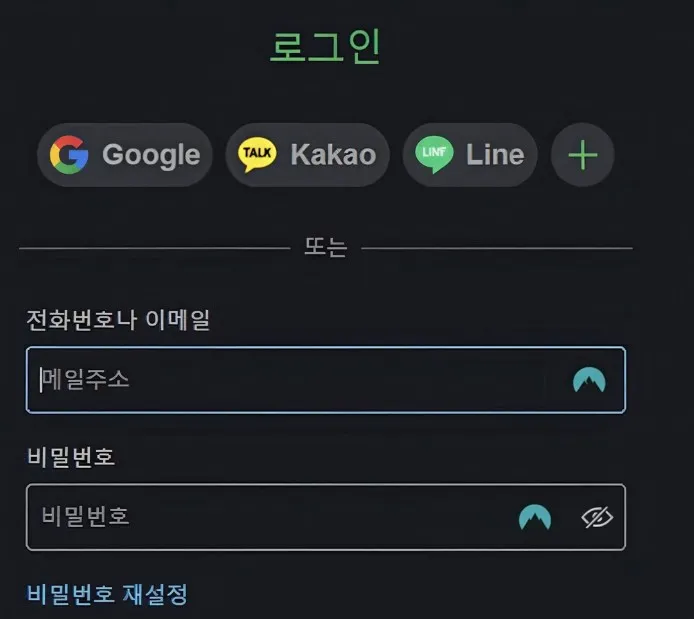Click the Google logo icon
The height and width of the screenshot is (619, 694).
[x=69, y=155]
